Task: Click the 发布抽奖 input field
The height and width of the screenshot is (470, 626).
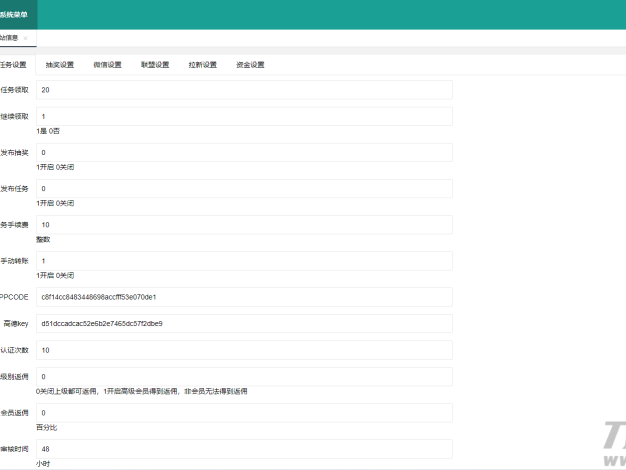Action: 244,153
